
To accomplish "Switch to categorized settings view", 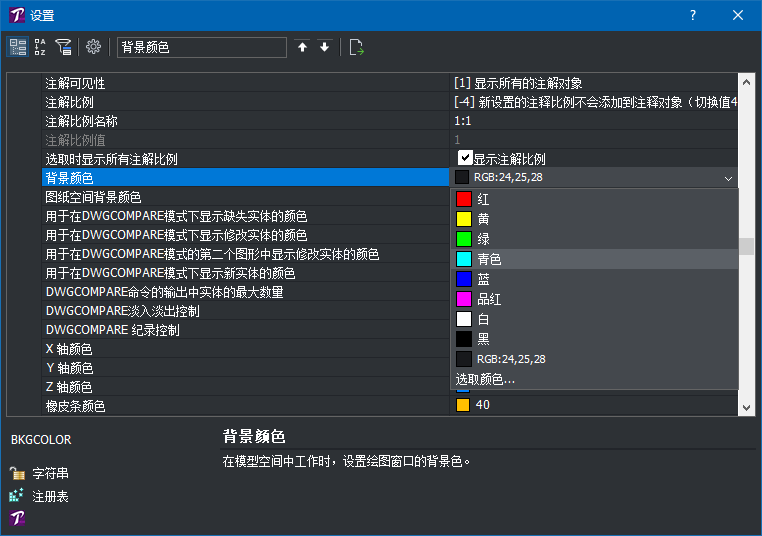I will (x=18, y=47).
